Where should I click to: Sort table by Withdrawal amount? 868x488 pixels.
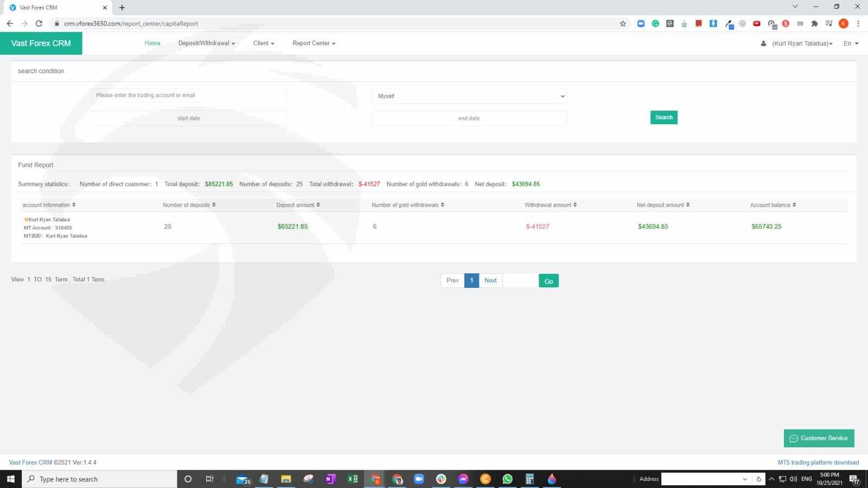[x=551, y=205]
